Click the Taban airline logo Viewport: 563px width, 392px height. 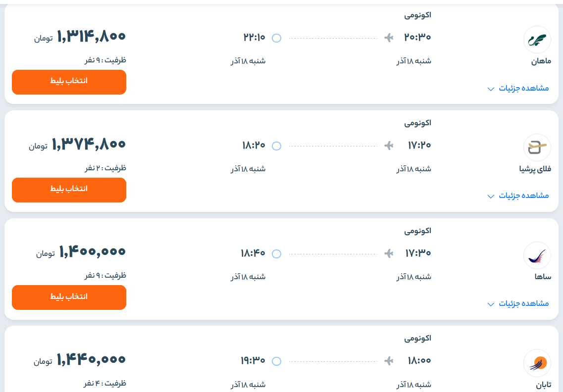pos(537,363)
